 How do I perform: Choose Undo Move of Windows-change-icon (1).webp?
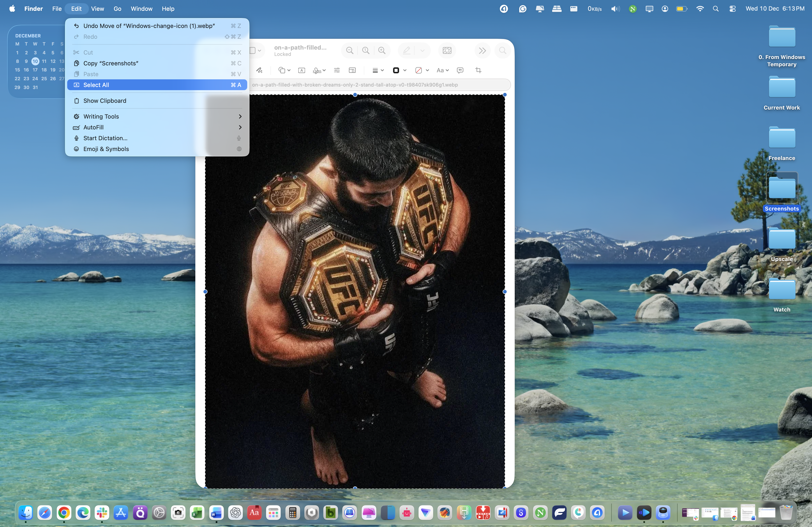tap(157, 26)
